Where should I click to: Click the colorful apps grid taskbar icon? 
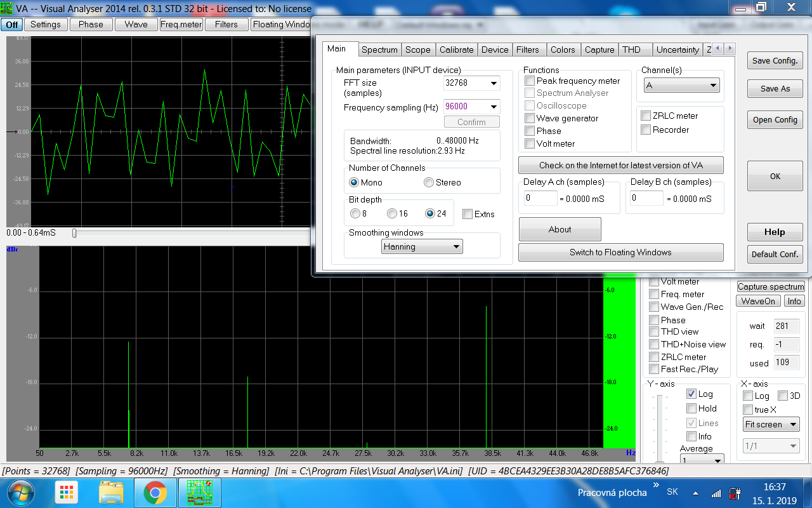point(66,493)
